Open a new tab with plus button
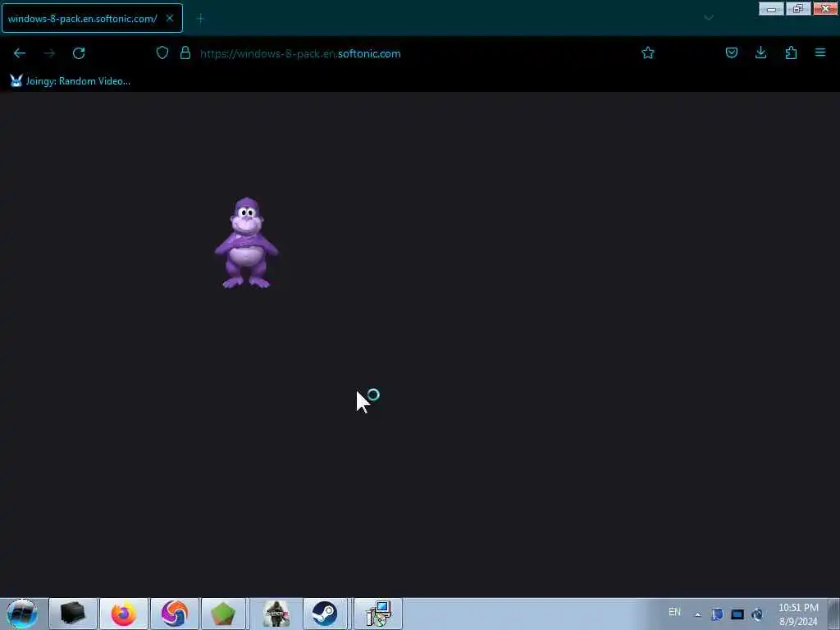 200,19
